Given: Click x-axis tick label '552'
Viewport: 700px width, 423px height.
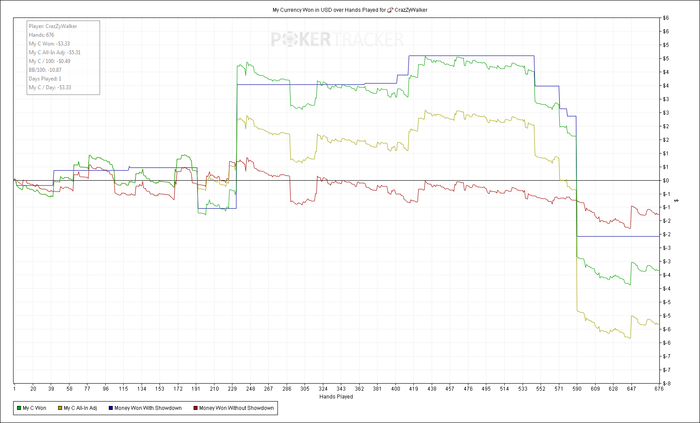Looking at the screenshot, I should pos(540,389).
